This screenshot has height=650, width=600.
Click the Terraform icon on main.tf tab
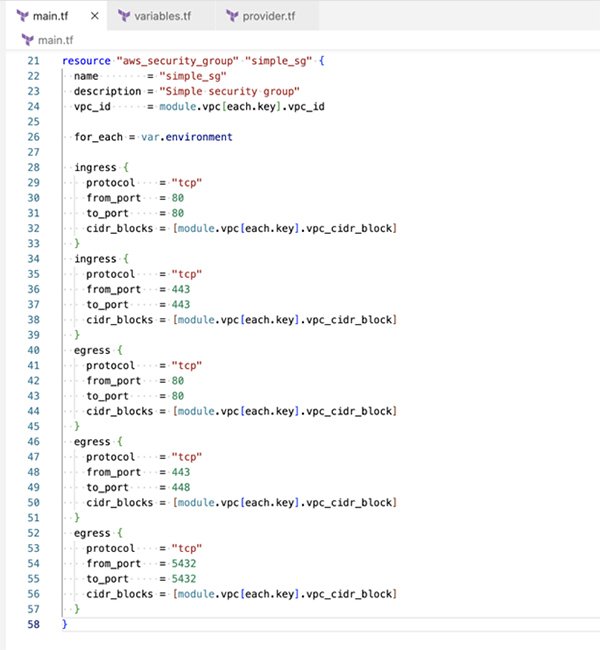(20, 16)
